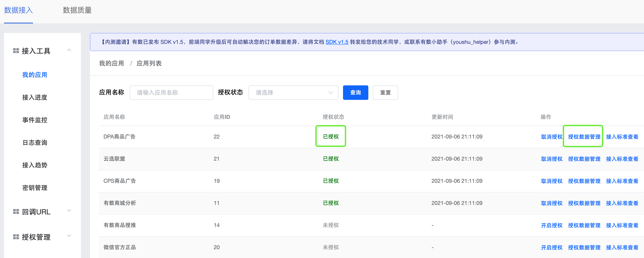Click the 授权管理 grid icon

16,237
